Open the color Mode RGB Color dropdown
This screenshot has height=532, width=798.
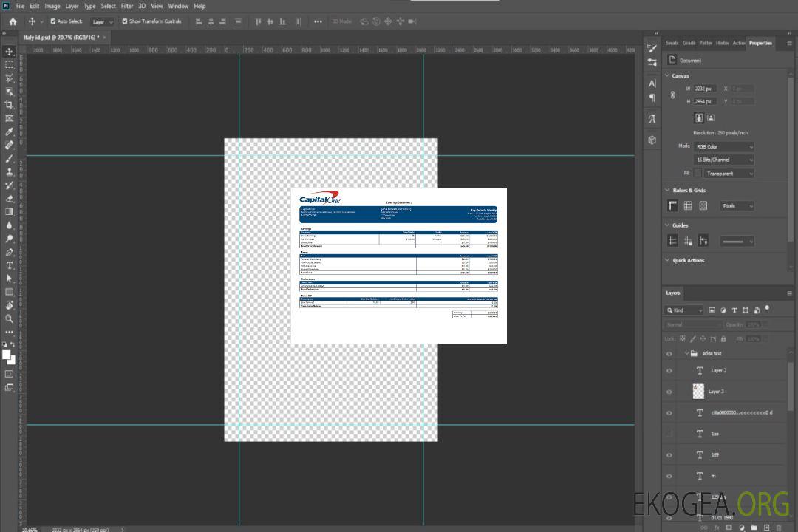[x=724, y=147]
